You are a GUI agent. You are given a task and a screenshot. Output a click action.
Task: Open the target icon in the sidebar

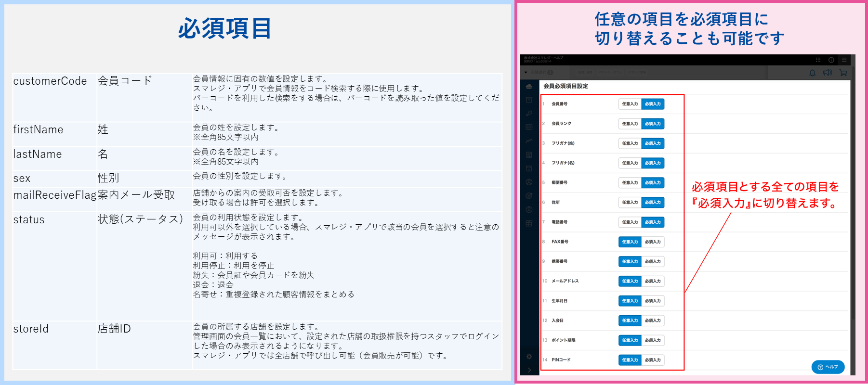pos(529,196)
